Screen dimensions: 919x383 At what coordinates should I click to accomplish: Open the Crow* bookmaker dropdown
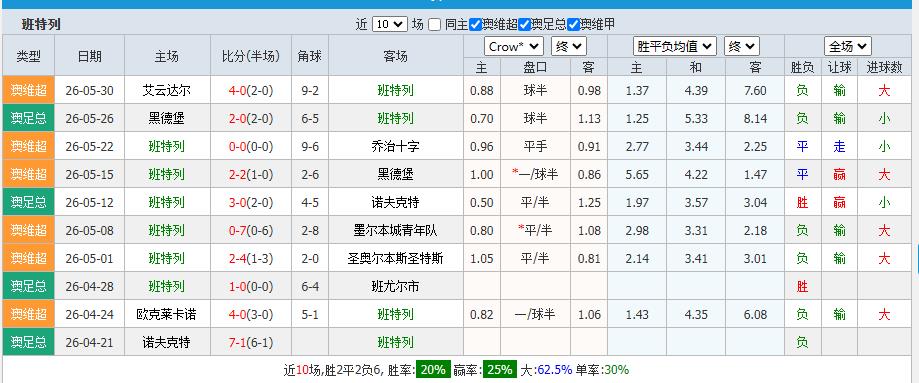[514, 47]
